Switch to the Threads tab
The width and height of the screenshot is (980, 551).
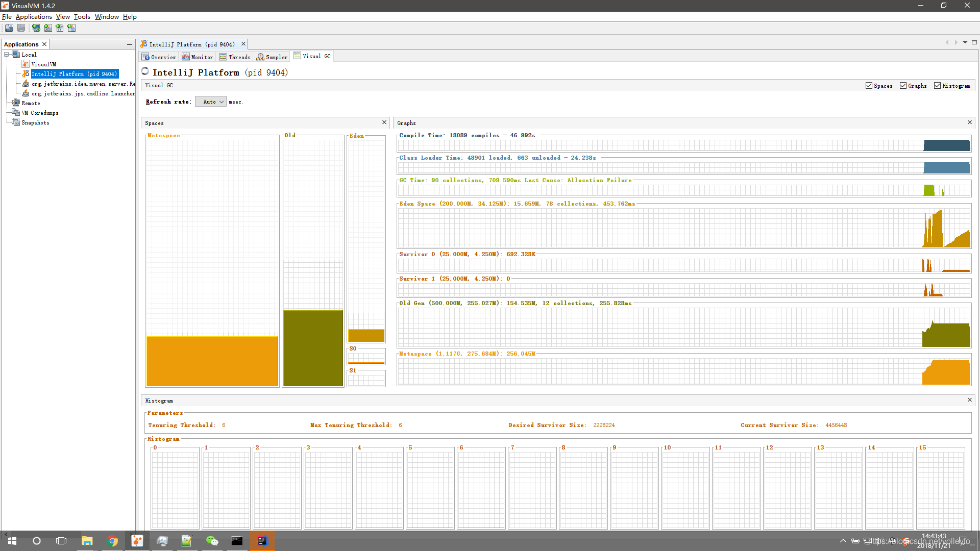coord(235,57)
